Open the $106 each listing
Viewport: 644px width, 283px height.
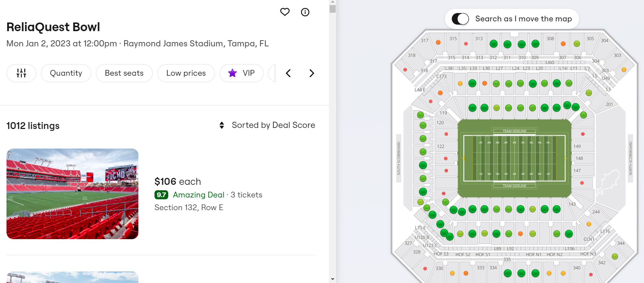tap(178, 182)
